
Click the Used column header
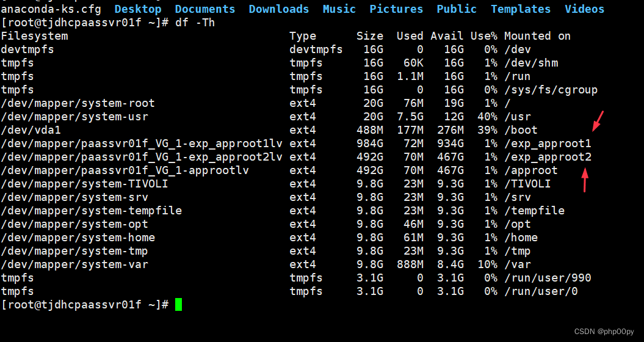[x=410, y=36]
